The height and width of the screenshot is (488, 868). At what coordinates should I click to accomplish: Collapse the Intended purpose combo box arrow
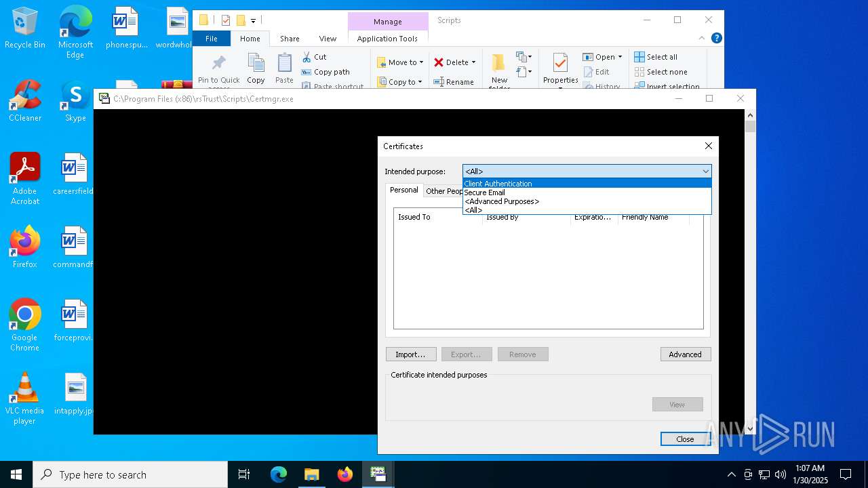(x=705, y=171)
